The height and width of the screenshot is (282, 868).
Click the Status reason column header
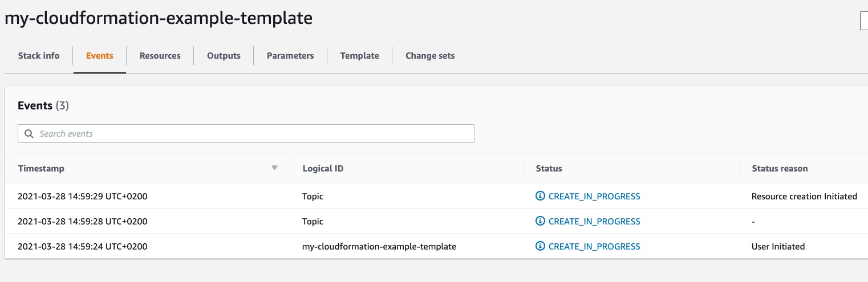pos(780,169)
